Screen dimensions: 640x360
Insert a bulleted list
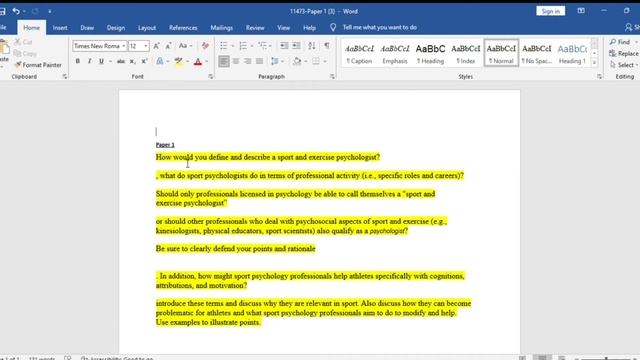(x=224, y=46)
